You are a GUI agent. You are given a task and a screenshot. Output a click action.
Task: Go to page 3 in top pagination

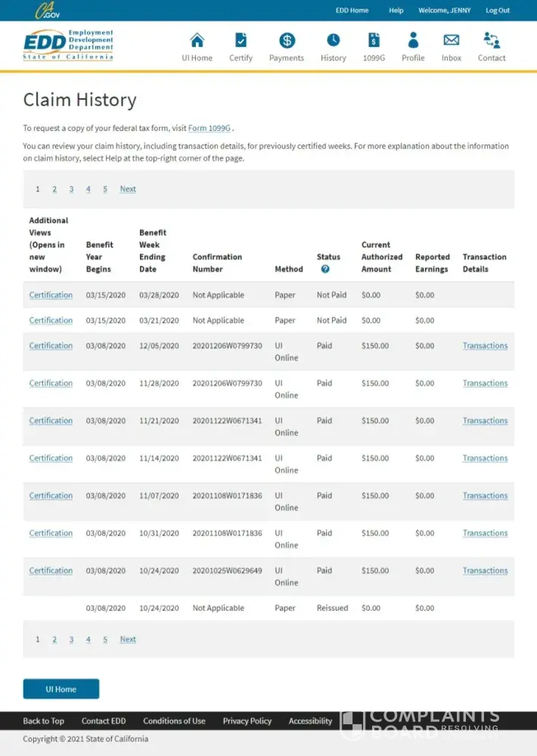coord(71,189)
